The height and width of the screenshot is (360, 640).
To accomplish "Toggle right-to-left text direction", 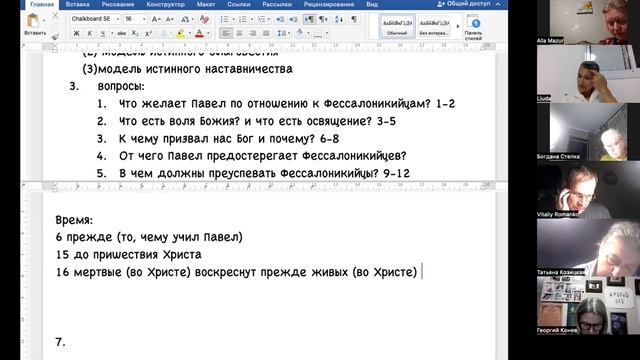I will 323,19.
